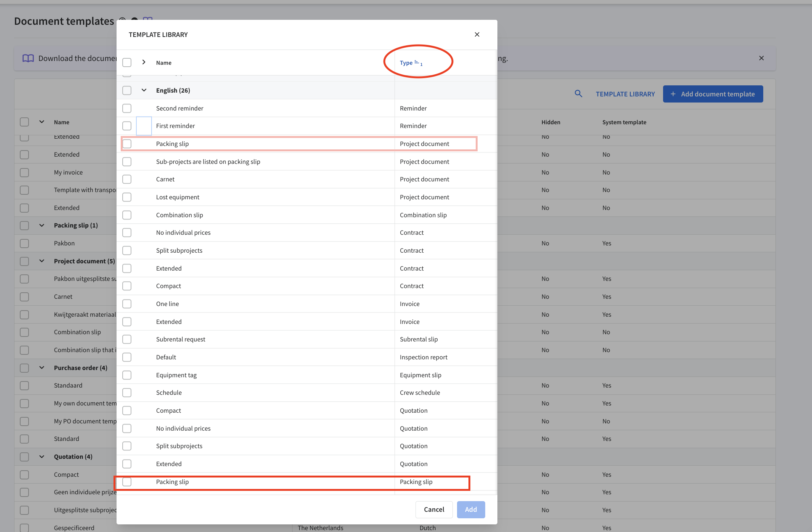Select the Equipment tag row checkbox
The height and width of the screenshot is (532, 812).
[127, 375]
